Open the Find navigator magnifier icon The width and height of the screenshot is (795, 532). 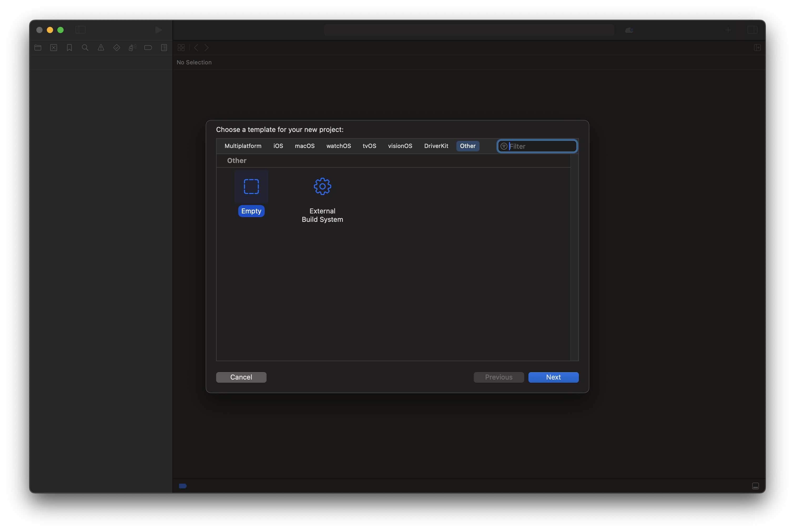(85, 48)
